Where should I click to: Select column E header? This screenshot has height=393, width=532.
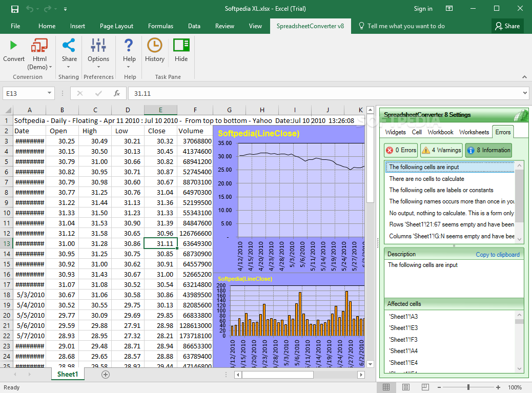click(160, 110)
